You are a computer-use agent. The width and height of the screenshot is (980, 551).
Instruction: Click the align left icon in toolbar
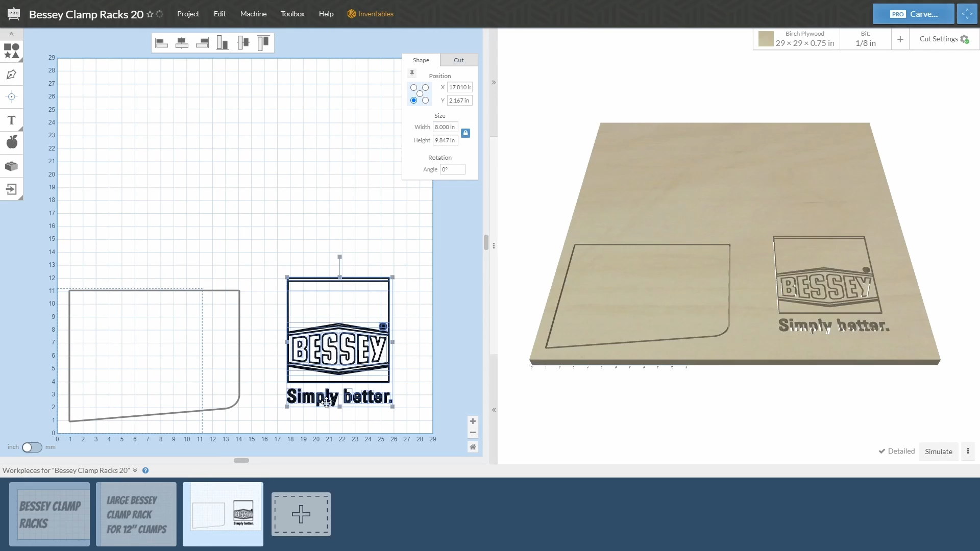pyautogui.click(x=161, y=42)
